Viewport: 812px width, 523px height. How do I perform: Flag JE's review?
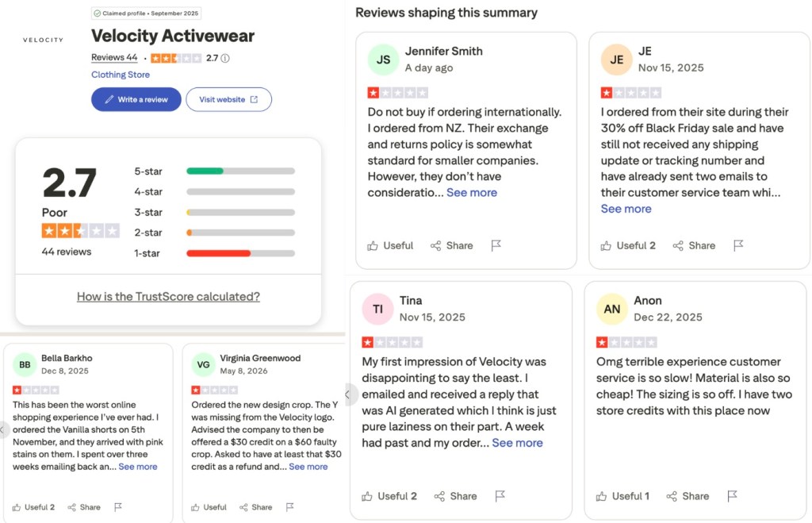click(x=738, y=246)
